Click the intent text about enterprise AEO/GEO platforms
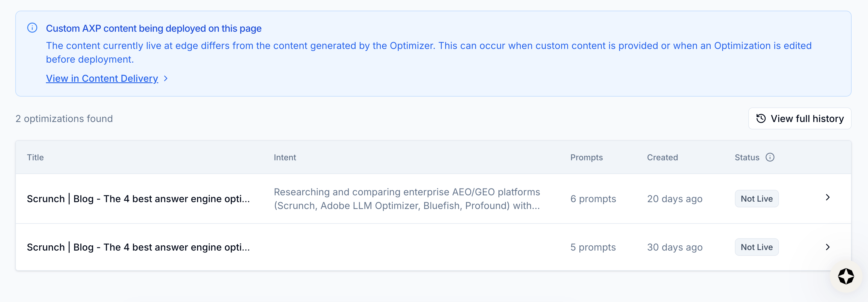Image resolution: width=868 pixels, height=302 pixels. coord(407,199)
